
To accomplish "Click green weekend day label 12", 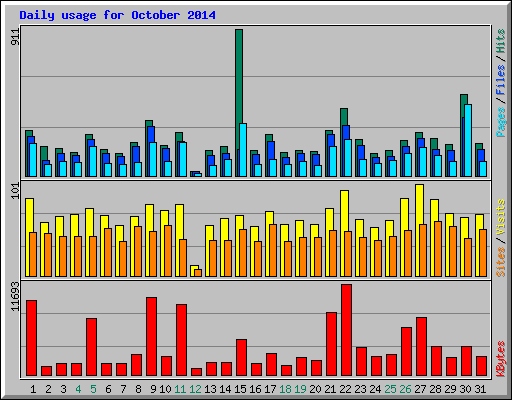I will [195, 389].
